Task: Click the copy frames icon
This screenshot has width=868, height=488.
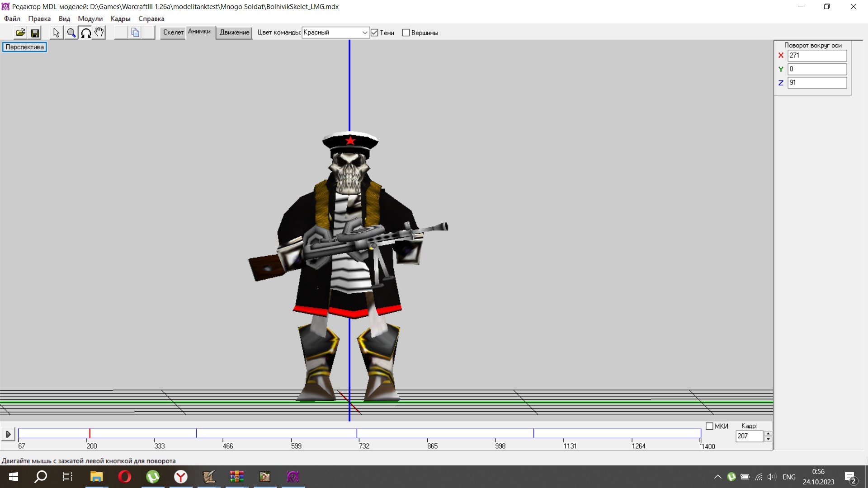Action: click(135, 33)
